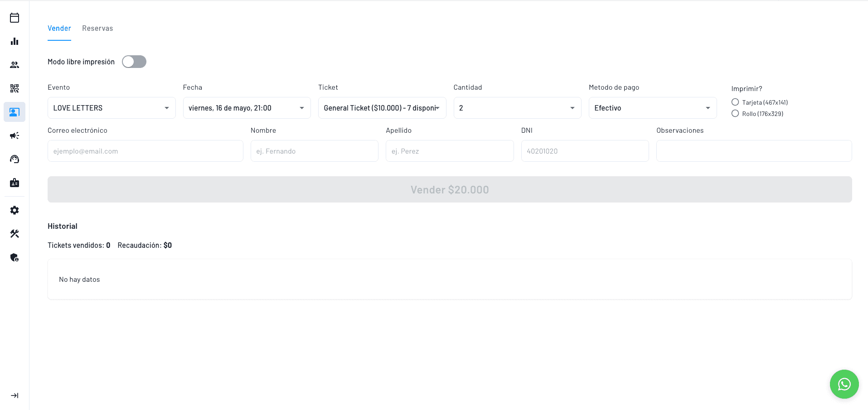Click the 'Imprimir?' label
Screen dimensions: 868x410
point(747,89)
